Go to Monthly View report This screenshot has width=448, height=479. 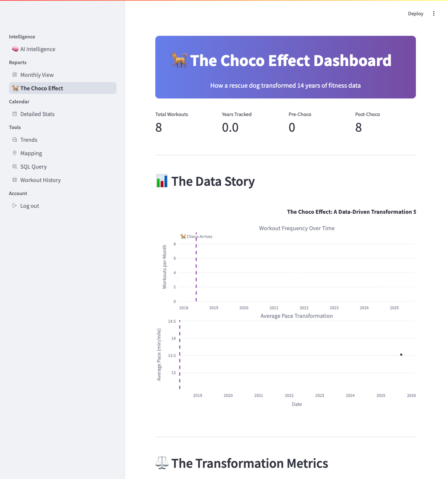(37, 75)
